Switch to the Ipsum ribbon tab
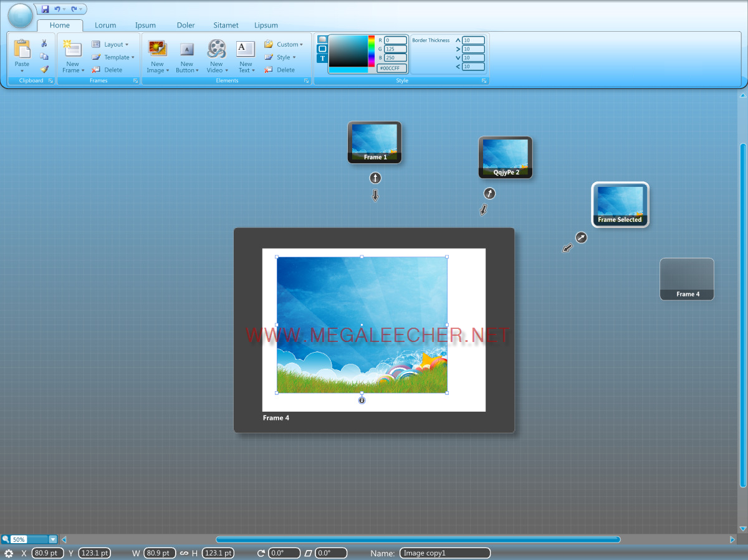 coord(145,26)
